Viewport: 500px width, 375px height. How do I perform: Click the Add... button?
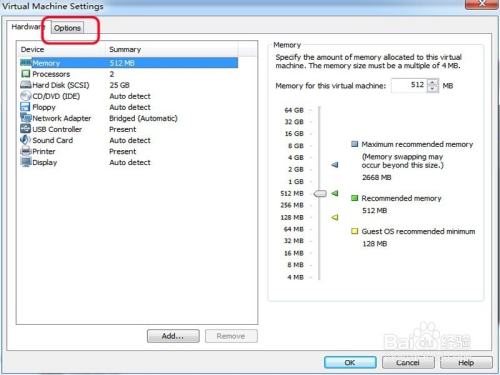[x=173, y=336]
